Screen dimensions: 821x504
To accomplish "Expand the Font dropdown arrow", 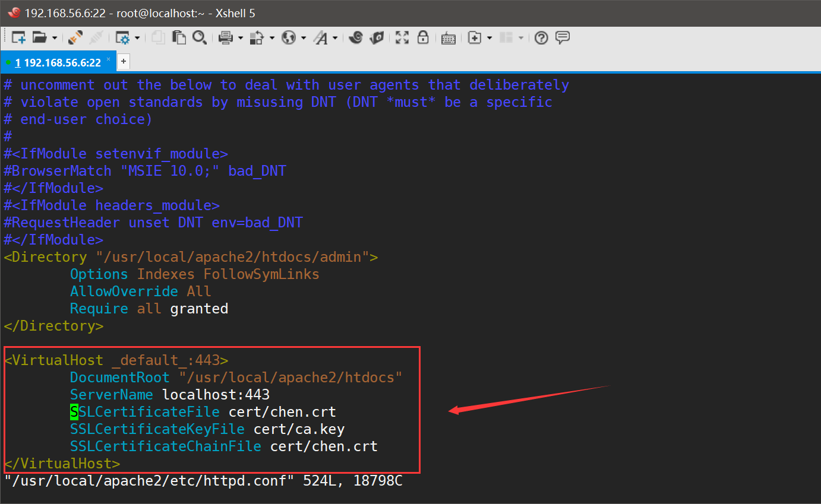I will click(335, 38).
